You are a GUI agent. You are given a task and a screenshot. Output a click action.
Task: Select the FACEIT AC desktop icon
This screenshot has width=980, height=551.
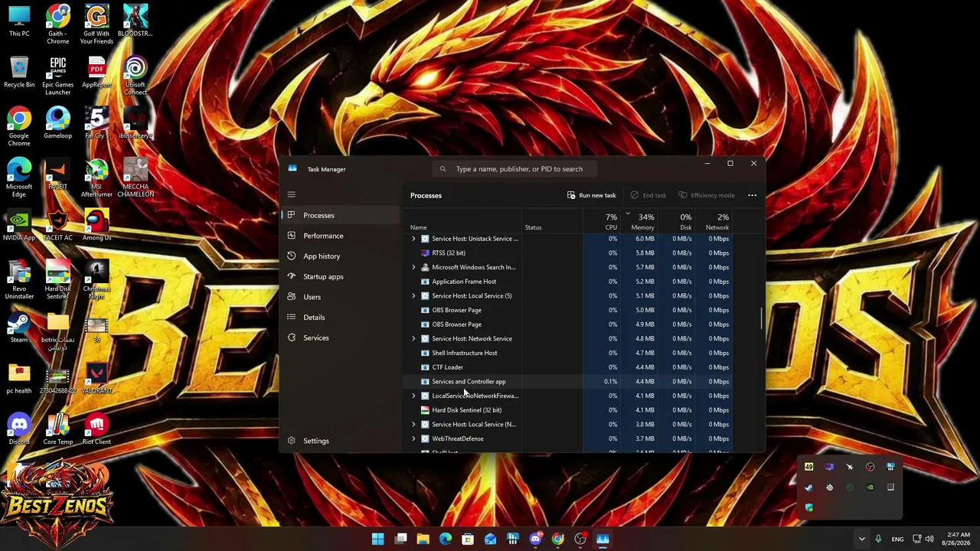(x=58, y=226)
